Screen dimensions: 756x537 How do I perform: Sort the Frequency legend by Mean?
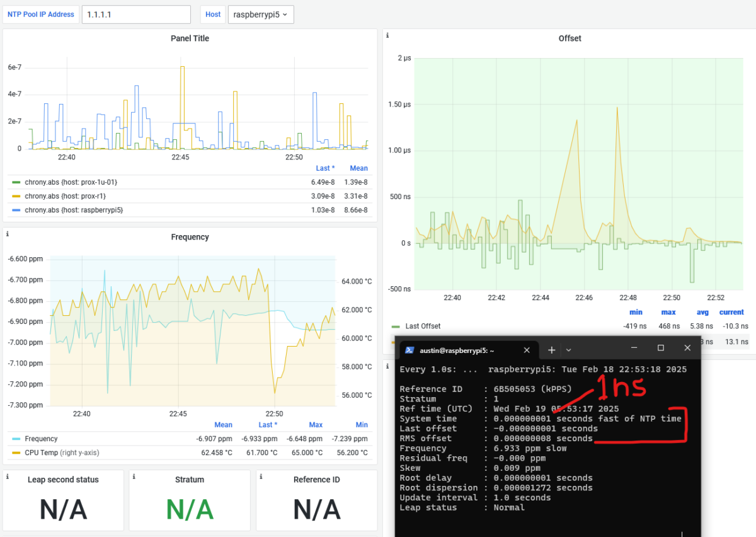[224, 424]
